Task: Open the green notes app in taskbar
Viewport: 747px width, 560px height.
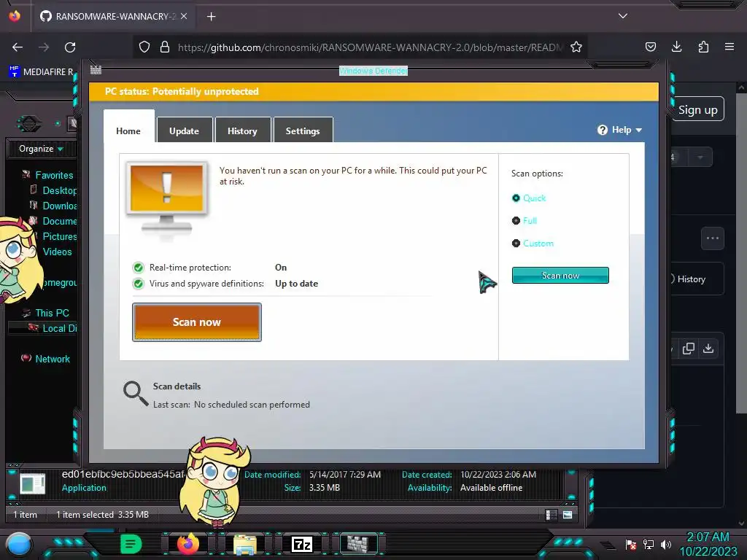Action: pyautogui.click(x=131, y=544)
